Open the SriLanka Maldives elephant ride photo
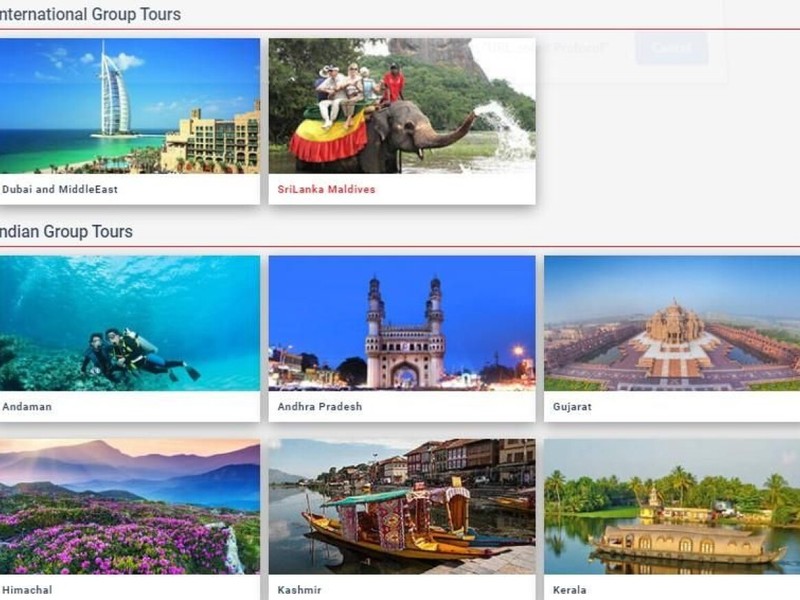This screenshot has height=600, width=800. [402, 106]
